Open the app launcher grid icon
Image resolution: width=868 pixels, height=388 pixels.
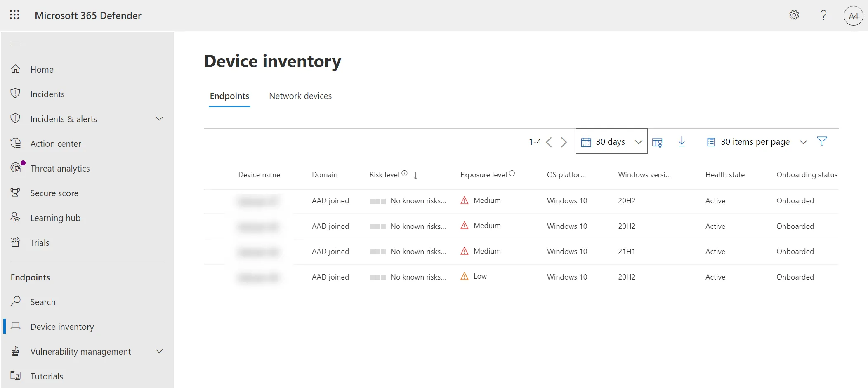(14, 15)
